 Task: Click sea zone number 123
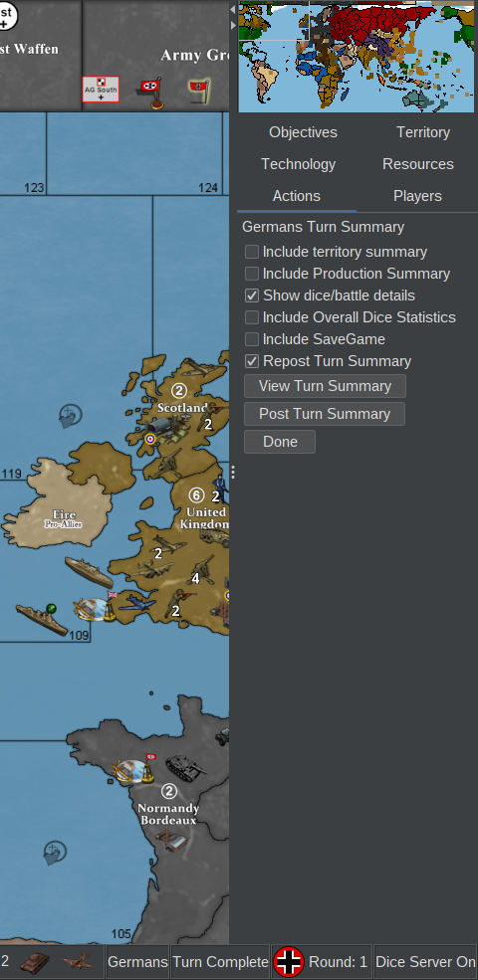34,187
